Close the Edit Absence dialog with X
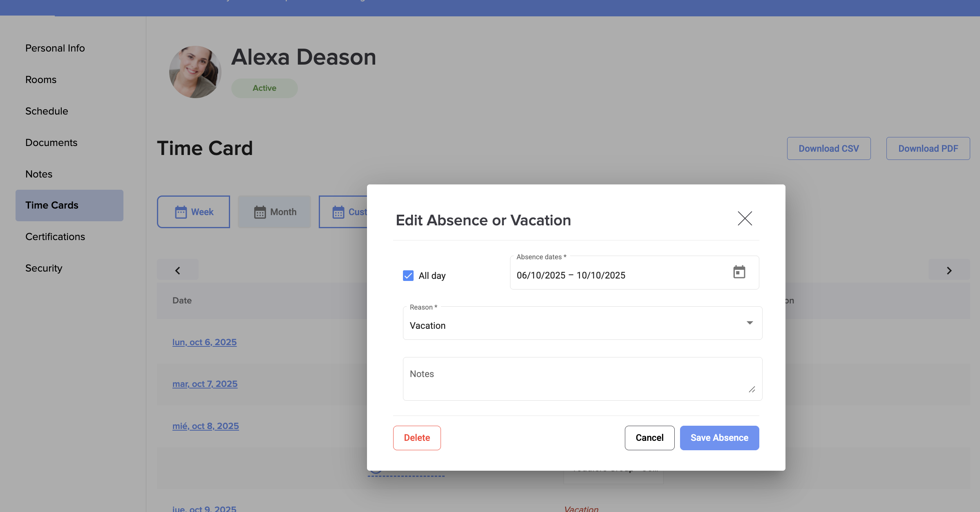 tap(745, 218)
